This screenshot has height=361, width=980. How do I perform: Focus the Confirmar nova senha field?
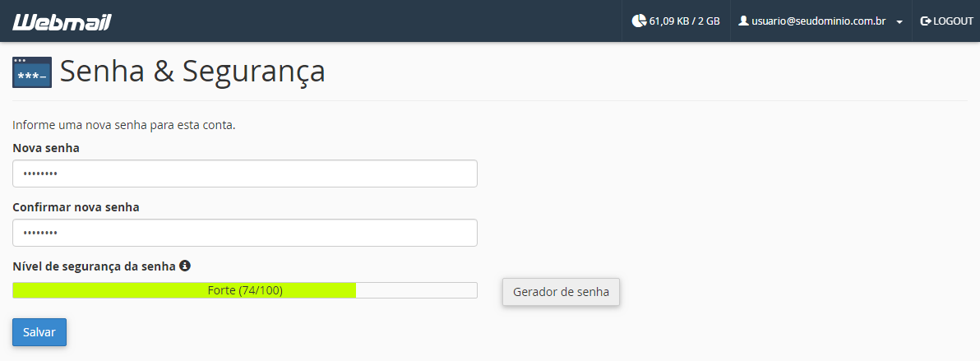pos(245,233)
